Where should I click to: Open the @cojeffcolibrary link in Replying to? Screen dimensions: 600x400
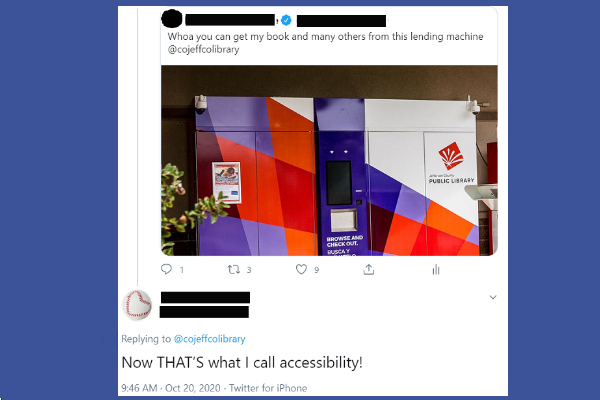[x=209, y=339]
